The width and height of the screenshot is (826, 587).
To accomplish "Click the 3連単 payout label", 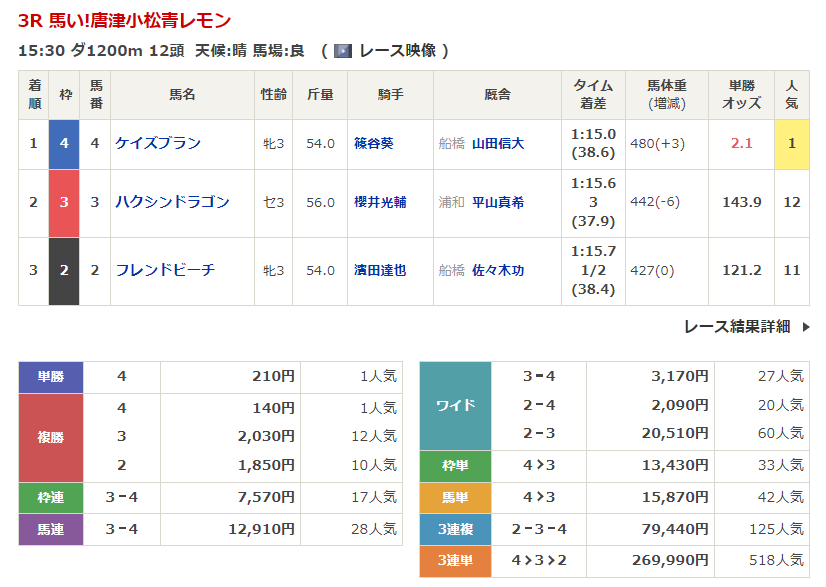I will point(456,560).
